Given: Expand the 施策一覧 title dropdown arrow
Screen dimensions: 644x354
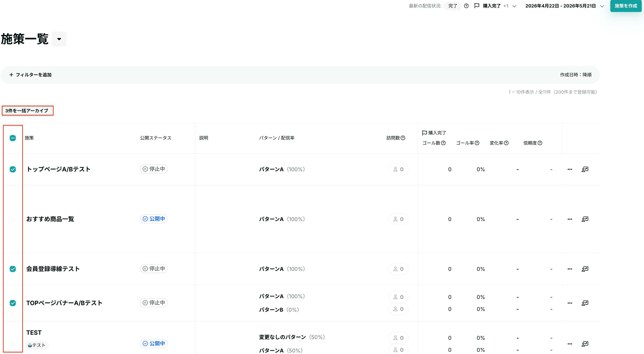Looking at the screenshot, I should [x=59, y=39].
